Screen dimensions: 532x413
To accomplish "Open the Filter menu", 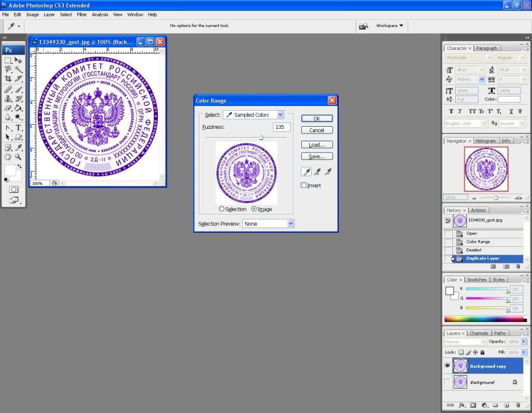I will pos(82,15).
